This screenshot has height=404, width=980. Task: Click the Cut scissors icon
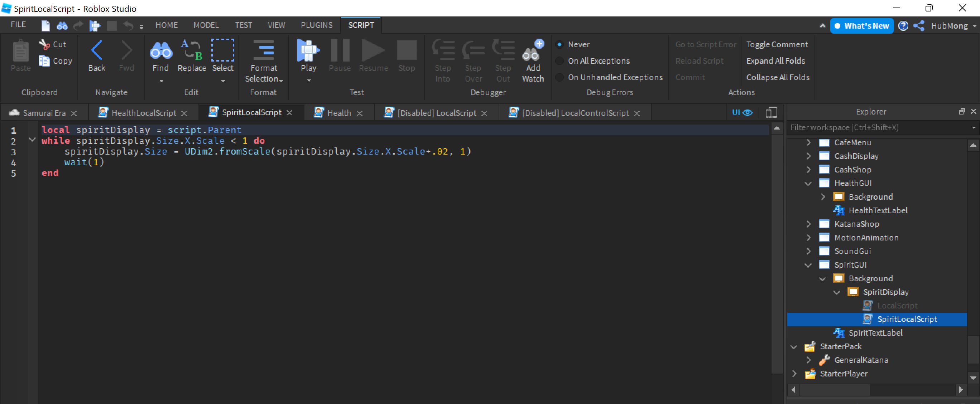coord(44,44)
